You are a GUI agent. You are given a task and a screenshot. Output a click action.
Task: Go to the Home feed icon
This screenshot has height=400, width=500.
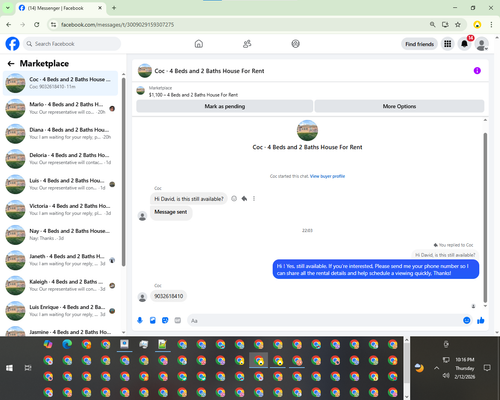199,44
